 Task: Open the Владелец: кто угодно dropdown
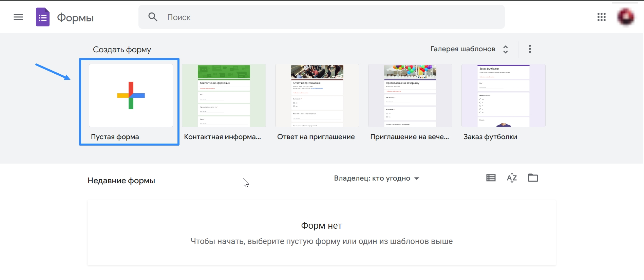[376, 179]
